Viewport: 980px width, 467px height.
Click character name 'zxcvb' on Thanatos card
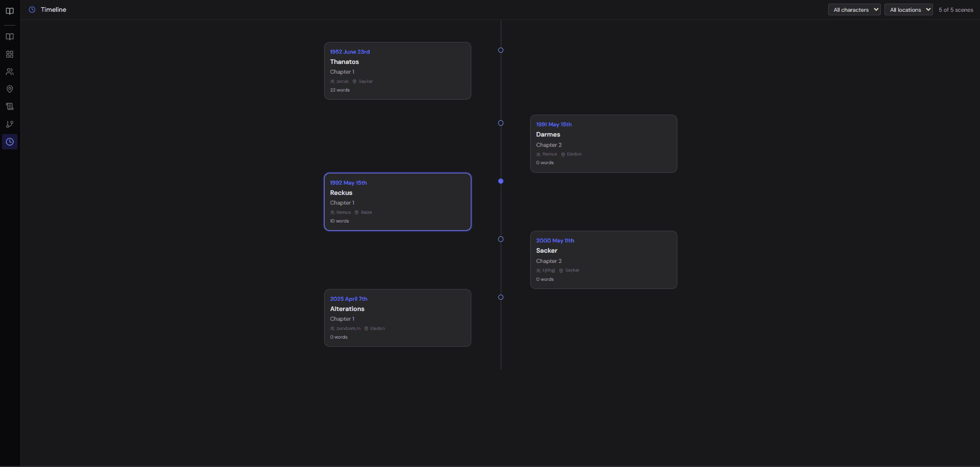pyautogui.click(x=343, y=81)
